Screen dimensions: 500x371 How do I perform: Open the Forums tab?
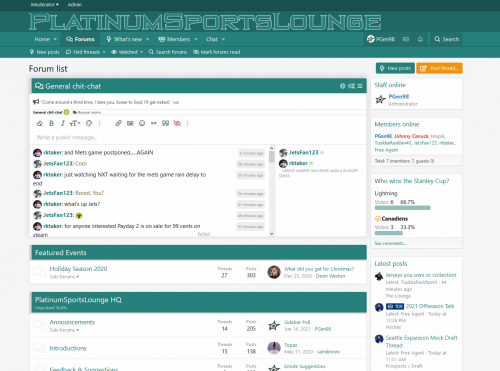[80, 39]
